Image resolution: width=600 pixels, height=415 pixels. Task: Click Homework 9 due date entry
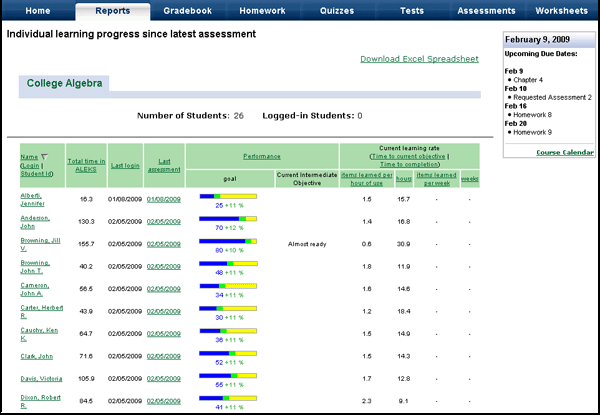[x=532, y=132]
